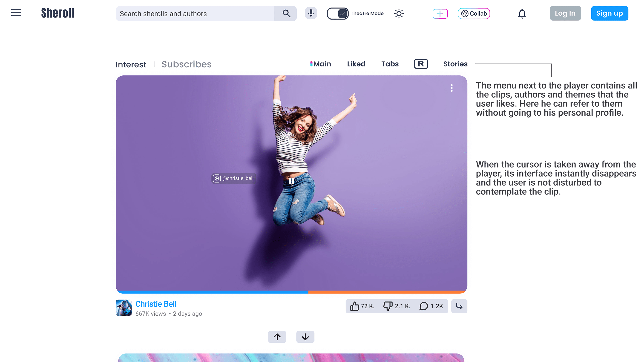Toggle the Theatre Mode switch
The image size is (644, 362).
click(x=337, y=14)
